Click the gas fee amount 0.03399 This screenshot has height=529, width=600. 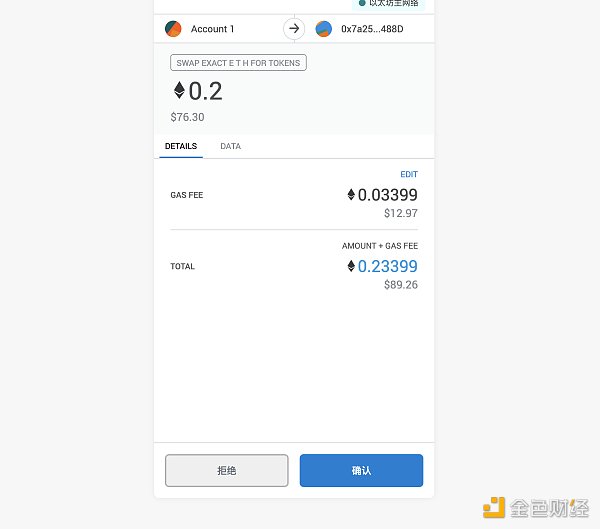(387, 195)
